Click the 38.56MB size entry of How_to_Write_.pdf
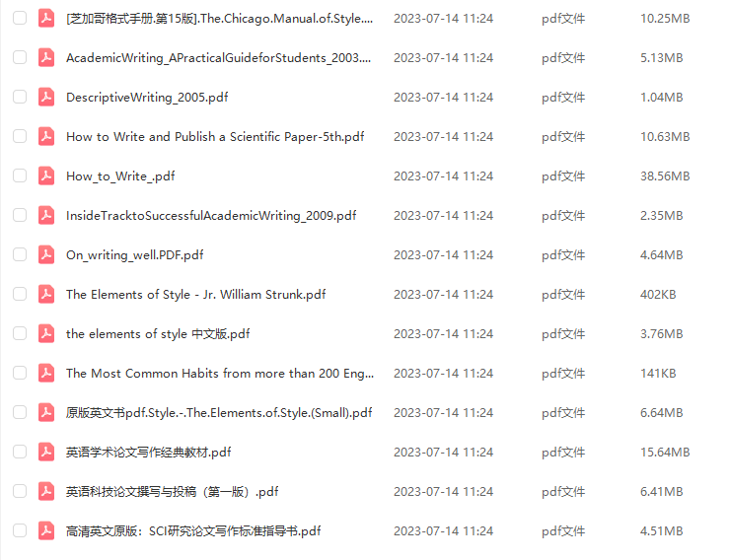Screen dimensions: 730x560 pos(665,176)
